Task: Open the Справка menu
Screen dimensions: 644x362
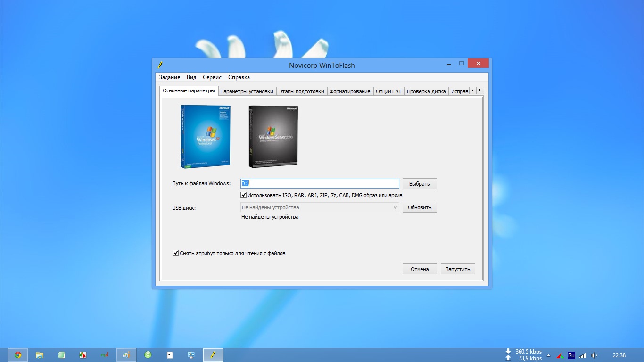Action: click(239, 77)
